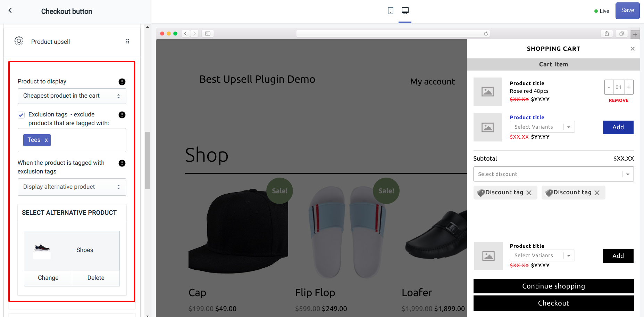Decrease cart item quantity with minus

click(x=609, y=87)
